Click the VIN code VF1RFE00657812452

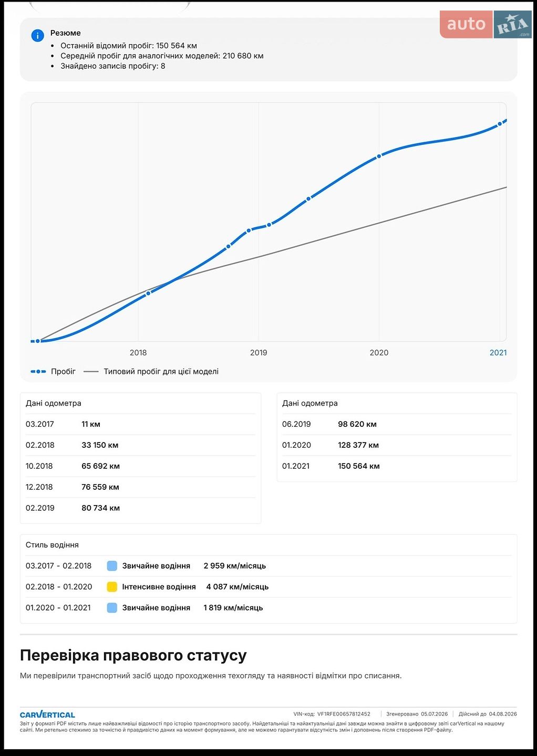[344, 714]
